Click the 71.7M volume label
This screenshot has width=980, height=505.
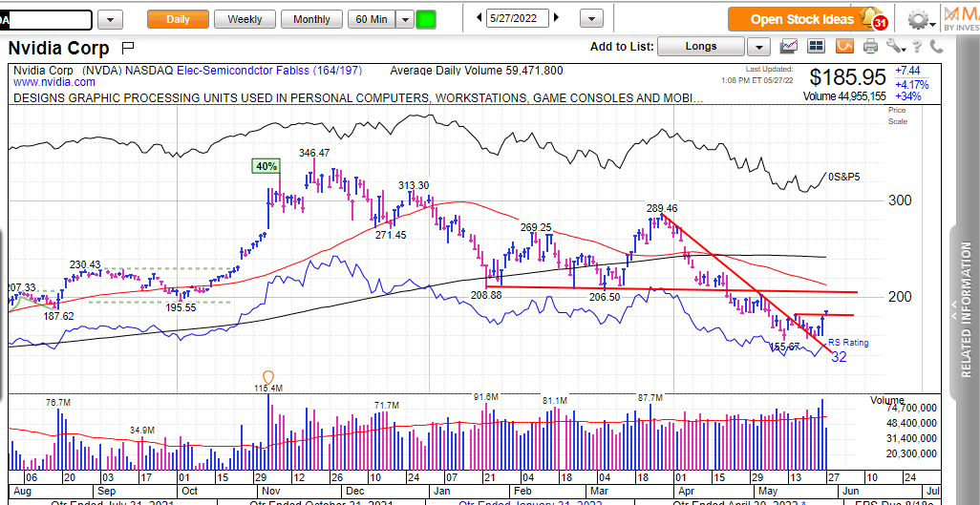coord(386,406)
